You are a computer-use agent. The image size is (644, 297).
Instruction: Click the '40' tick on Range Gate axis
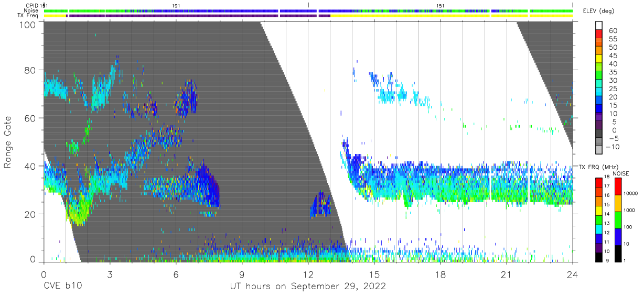click(x=30, y=166)
